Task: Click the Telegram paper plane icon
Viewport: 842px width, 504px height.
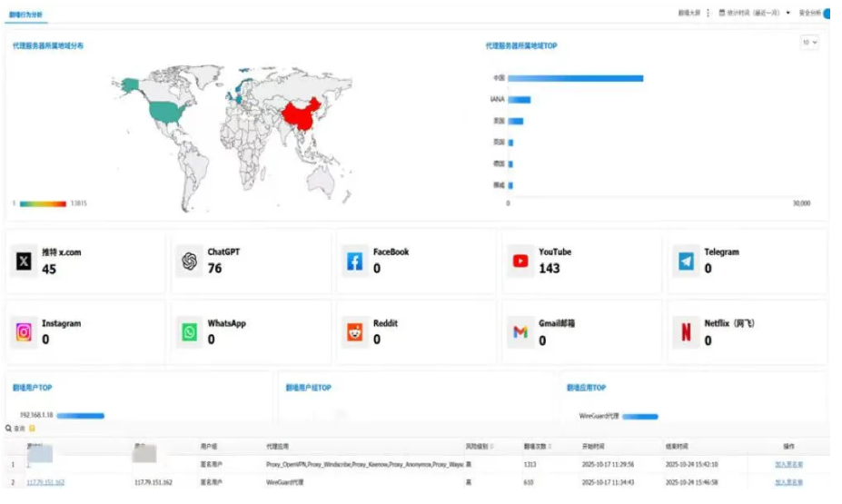Action: (x=686, y=262)
